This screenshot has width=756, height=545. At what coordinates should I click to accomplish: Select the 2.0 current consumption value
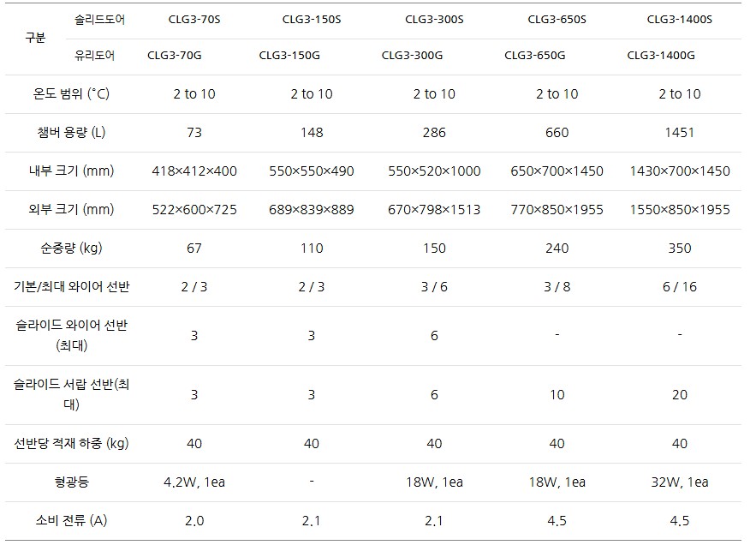click(194, 521)
